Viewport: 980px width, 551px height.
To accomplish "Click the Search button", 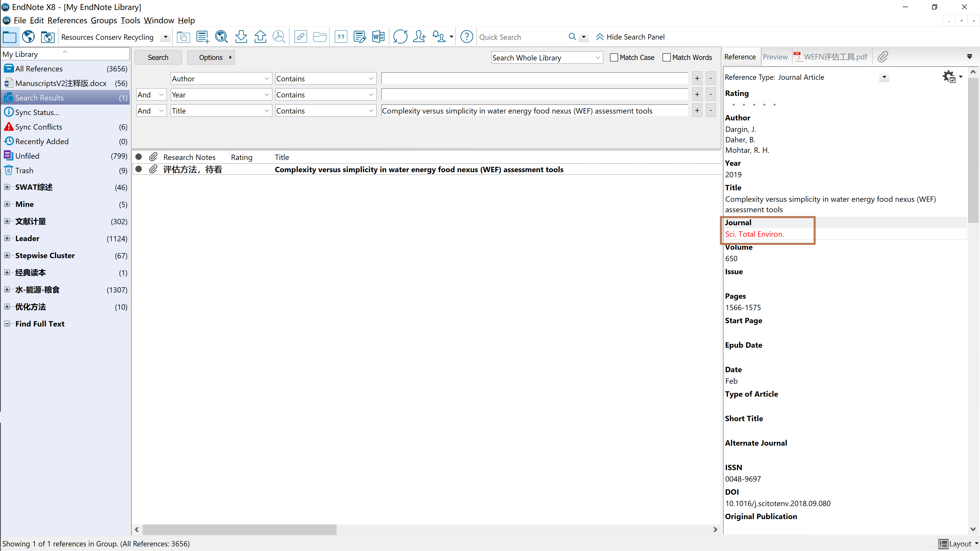I will pyautogui.click(x=158, y=57).
